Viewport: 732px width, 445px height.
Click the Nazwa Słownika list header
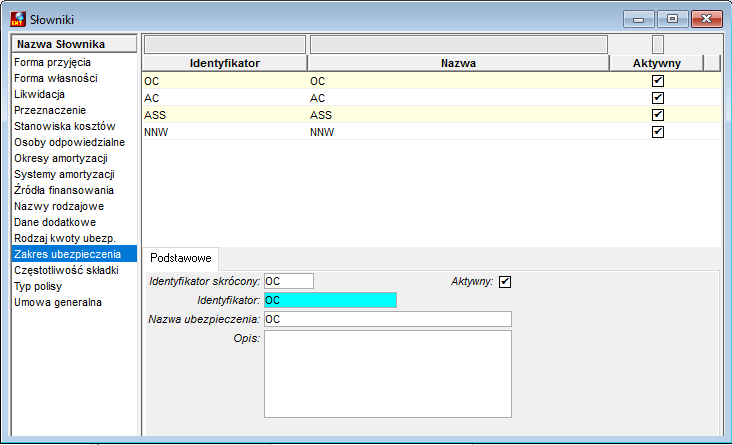coord(74,44)
